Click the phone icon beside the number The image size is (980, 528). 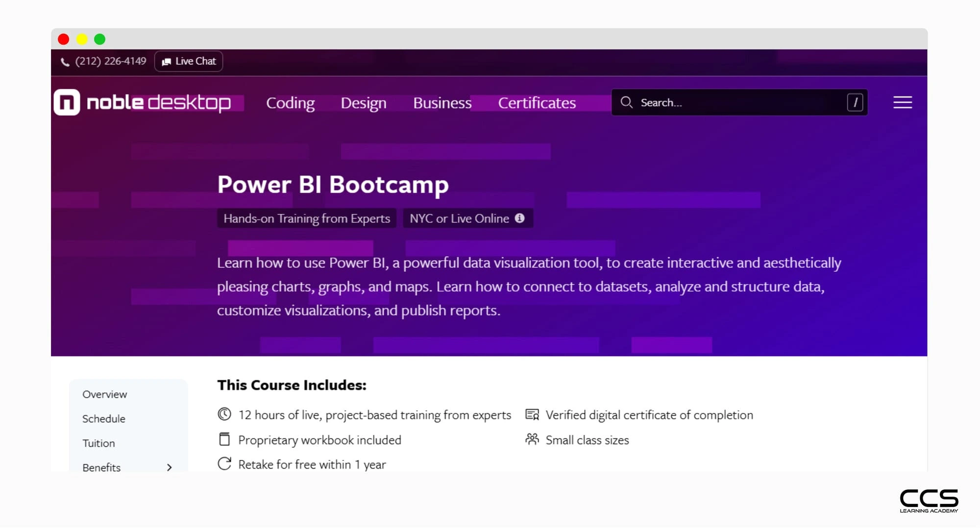(65, 62)
